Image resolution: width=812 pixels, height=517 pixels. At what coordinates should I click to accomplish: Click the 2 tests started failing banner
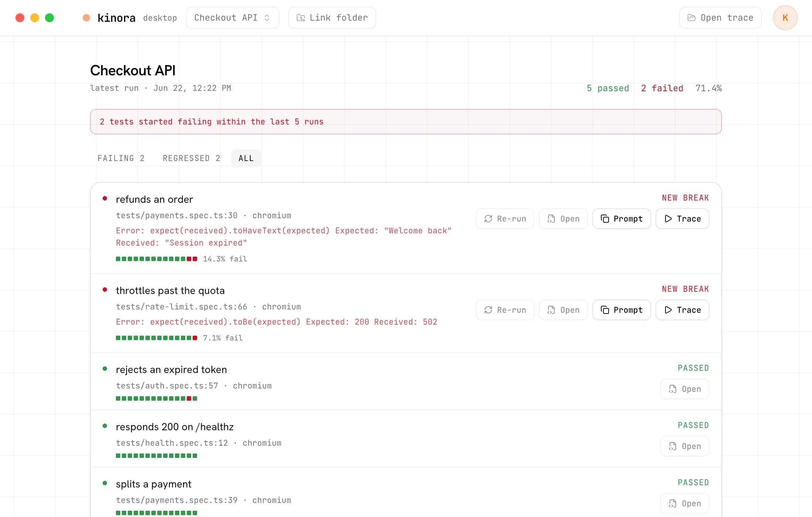pos(406,121)
